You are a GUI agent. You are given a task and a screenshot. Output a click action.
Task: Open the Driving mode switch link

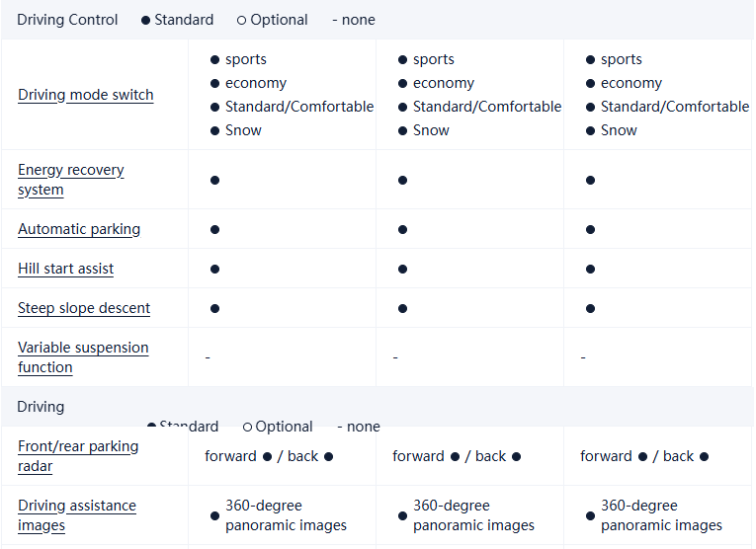coord(86,95)
